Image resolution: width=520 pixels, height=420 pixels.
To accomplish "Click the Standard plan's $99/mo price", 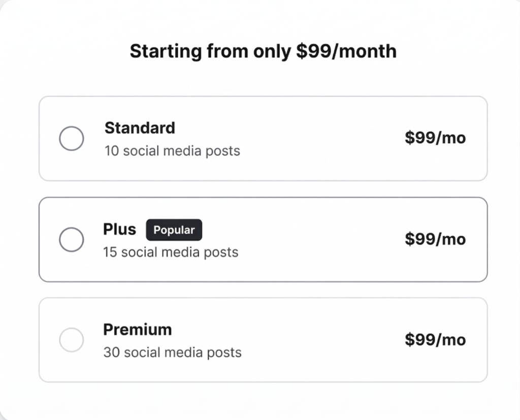I will point(435,138).
